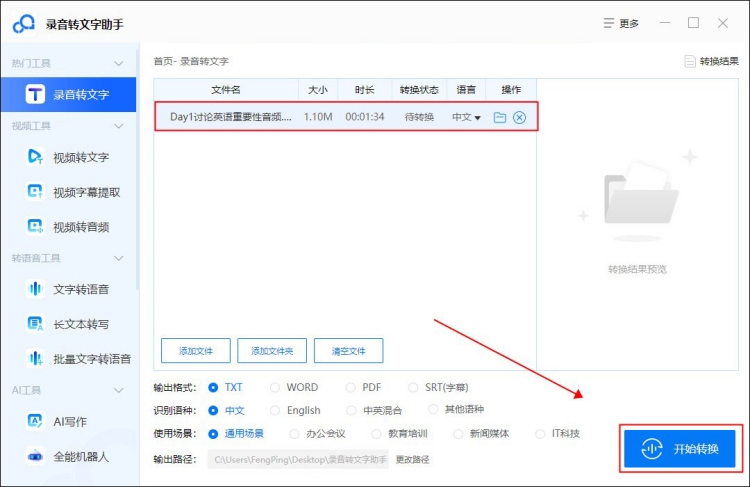Screen dimensions: 750x487
Task: Open 文字转语音 tool
Action: 68,289
